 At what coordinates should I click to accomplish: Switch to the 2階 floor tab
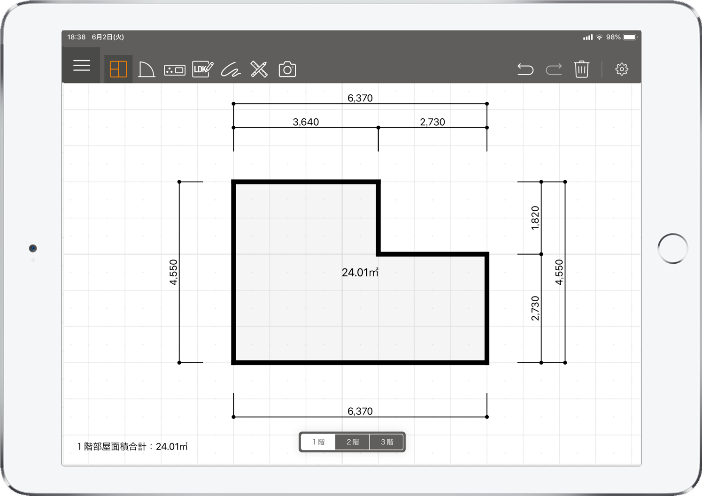pos(352,442)
